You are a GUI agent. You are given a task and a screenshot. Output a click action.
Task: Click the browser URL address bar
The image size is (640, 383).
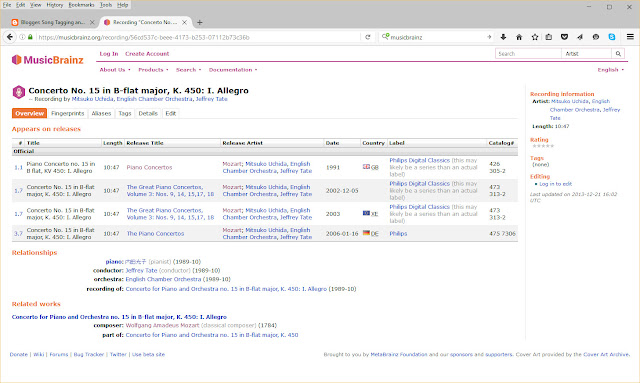(198, 37)
